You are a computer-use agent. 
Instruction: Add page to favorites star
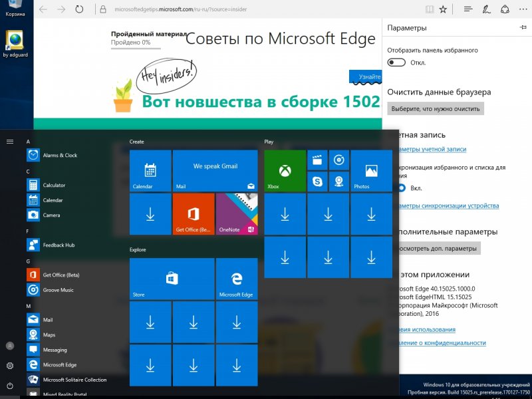click(443, 9)
